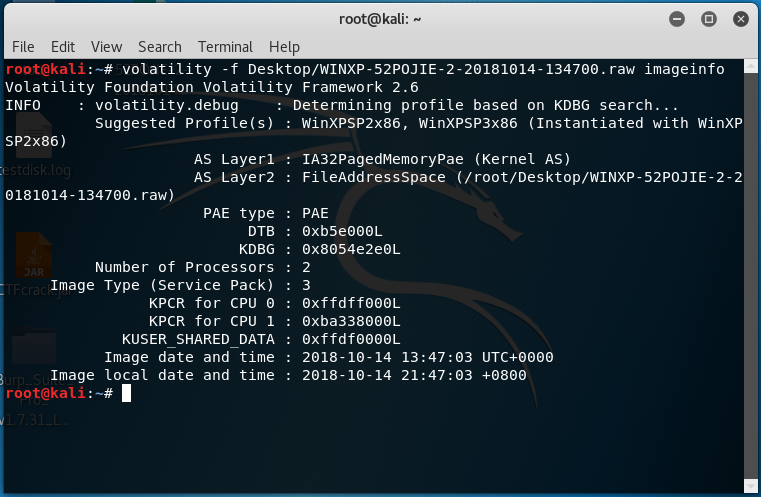Click the KDBG address 0x8054e2e0L
761x497 pixels.
point(351,249)
